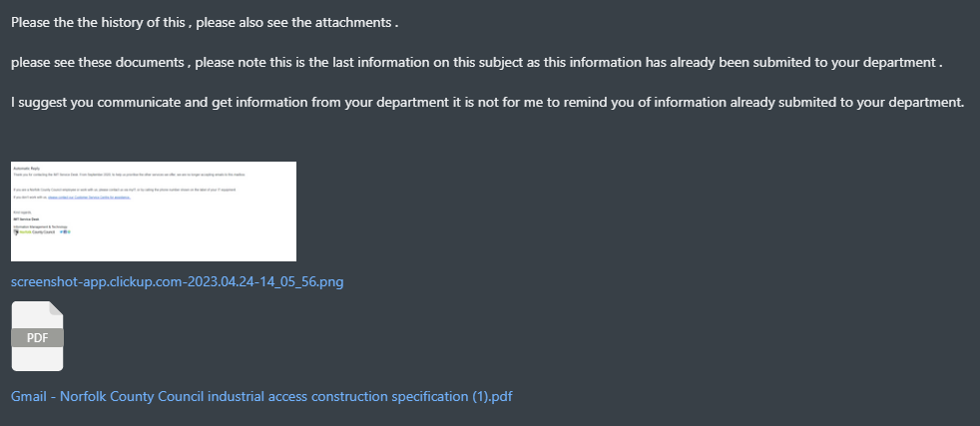Click the Kind regards line in preview
Viewport: 980px width, 426px height.
click(x=22, y=213)
